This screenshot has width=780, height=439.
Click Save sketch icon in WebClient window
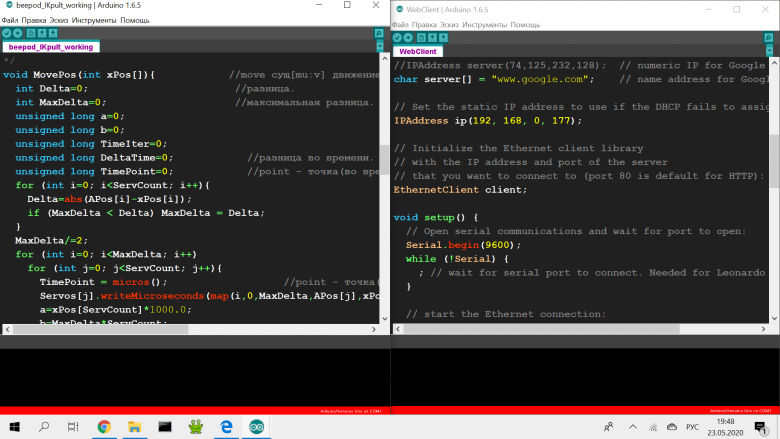click(x=443, y=38)
